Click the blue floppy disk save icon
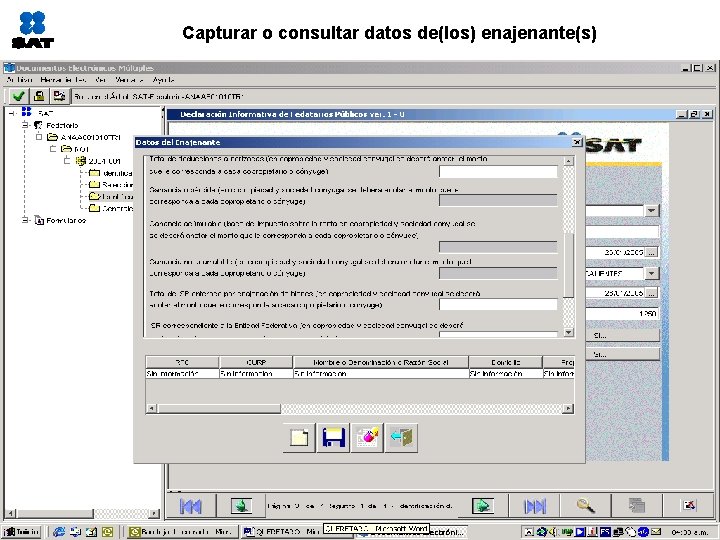Image resolution: width=720 pixels, height=540 pixels. tap(333, 438)
